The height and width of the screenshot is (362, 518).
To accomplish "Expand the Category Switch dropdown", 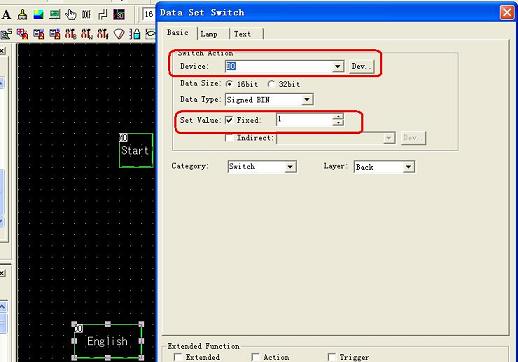I will [x=290, y=166].
